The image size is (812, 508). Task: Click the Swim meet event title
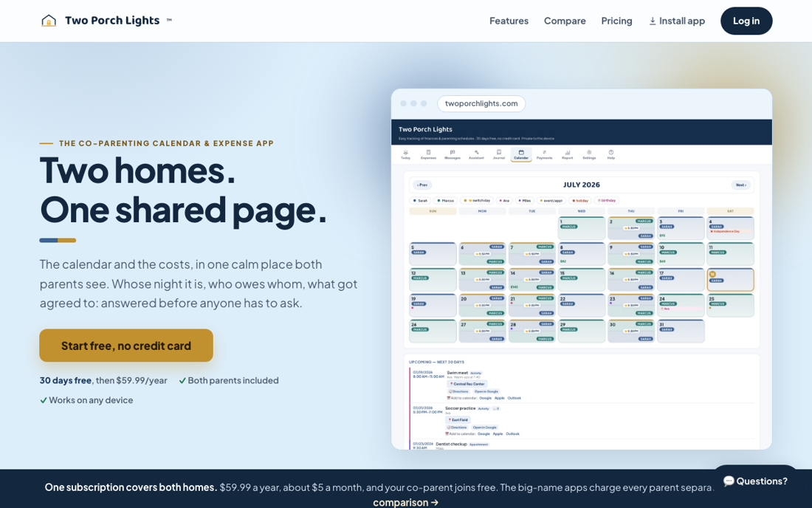[457, 373]
